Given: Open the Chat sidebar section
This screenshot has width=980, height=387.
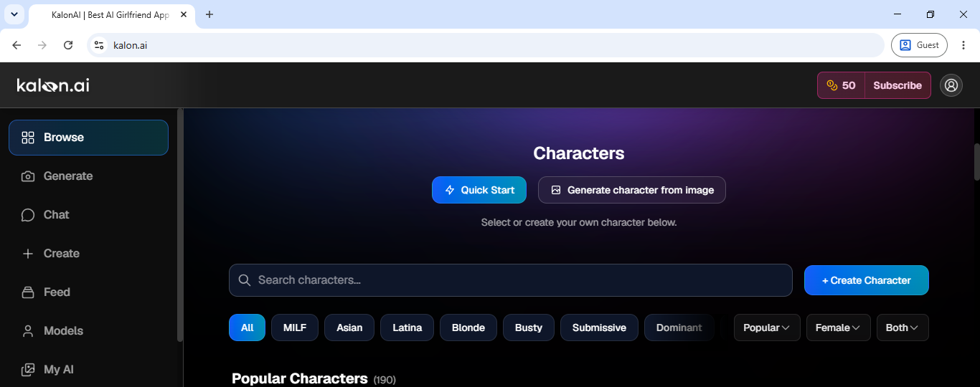Looking at the screenshot, I should pos(88,215).
